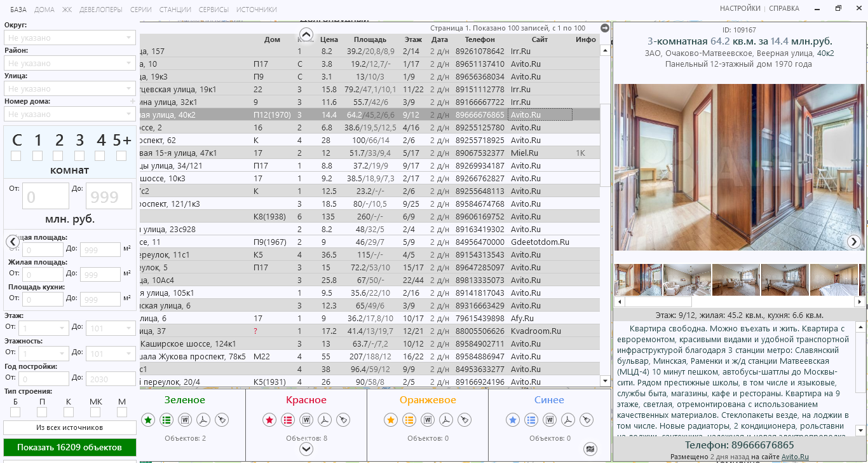Viewport: 868px width, 463px height.
Task: Enable studio 'C' rooms checkbox
Action: (16, 156)
